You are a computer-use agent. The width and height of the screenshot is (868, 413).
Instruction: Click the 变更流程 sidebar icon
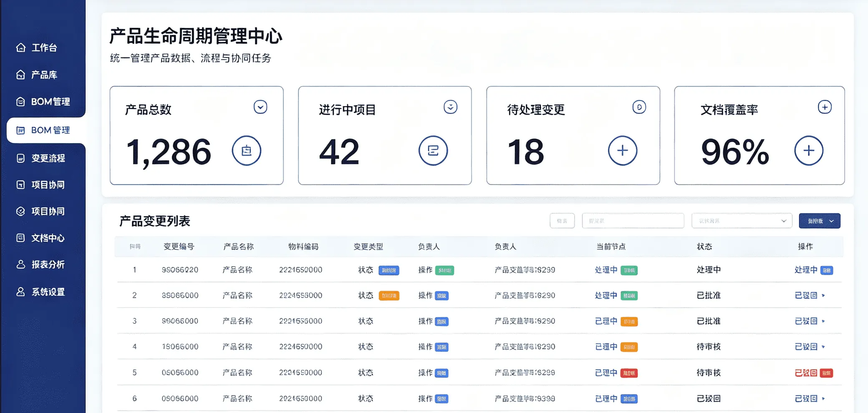tap(20, 158)
